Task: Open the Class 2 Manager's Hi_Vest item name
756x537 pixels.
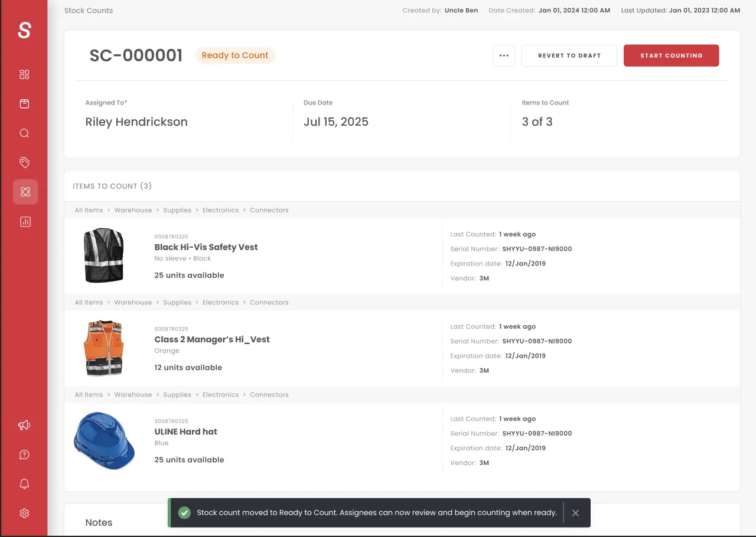Action: (x=212, y=339)
